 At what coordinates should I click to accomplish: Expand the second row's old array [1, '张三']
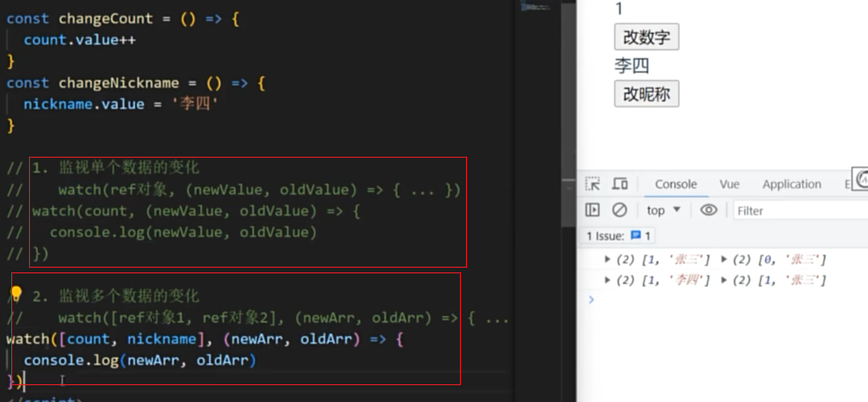[724, 280]
